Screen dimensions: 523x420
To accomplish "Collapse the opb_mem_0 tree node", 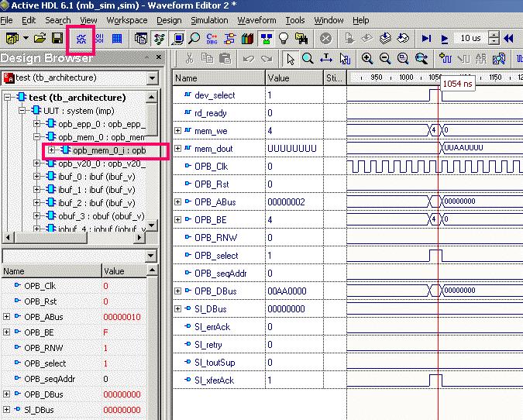I will pos(36,137).
